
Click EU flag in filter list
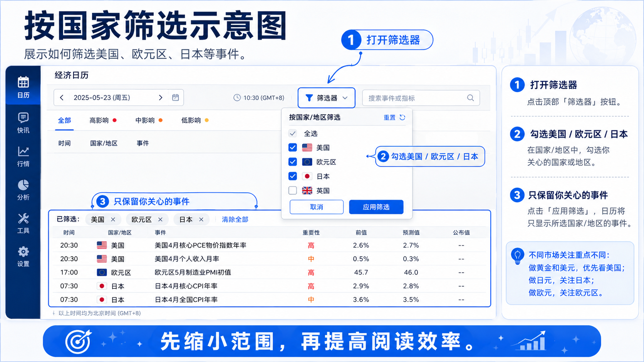307,162
